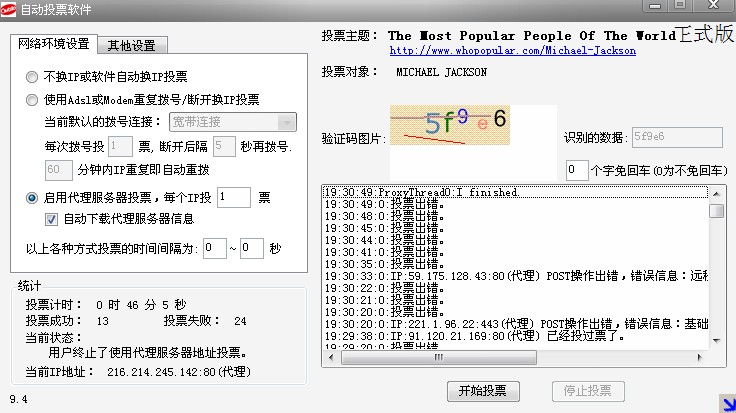Viewport: 736px width, 413px height.
Task: Click the votes-per-IP field after 每个IP投
Action: [234, 197]
